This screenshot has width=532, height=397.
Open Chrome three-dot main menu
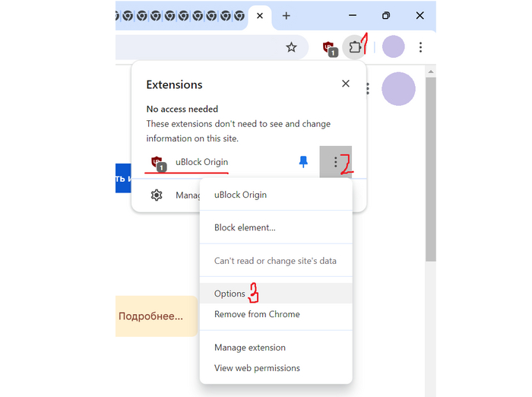[x=420, y=47]
